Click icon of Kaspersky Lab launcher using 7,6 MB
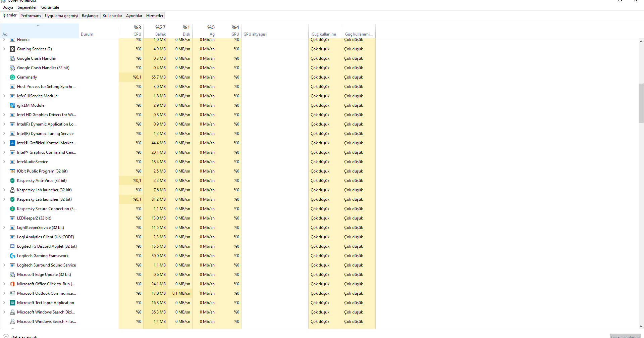This screenshot has width=644, height=338. click(x=12, y=190)
